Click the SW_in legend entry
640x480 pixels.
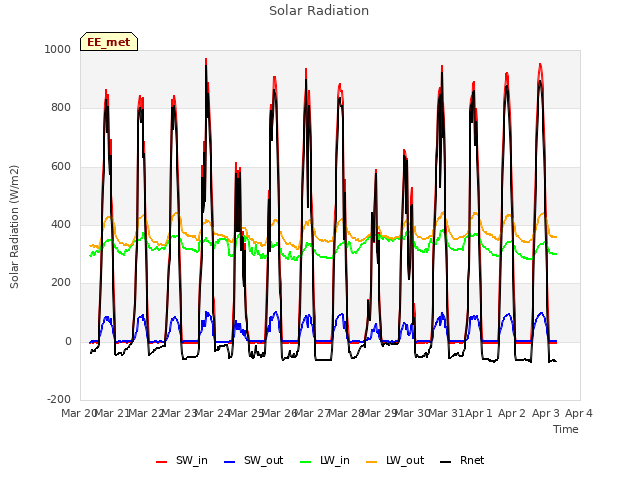(x=182, y=460)
